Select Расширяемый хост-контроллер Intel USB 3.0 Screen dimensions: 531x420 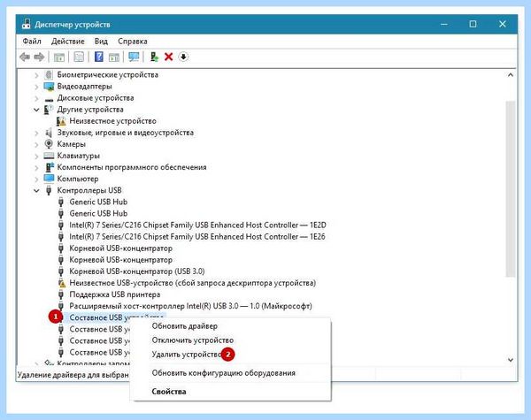[190, 306]
